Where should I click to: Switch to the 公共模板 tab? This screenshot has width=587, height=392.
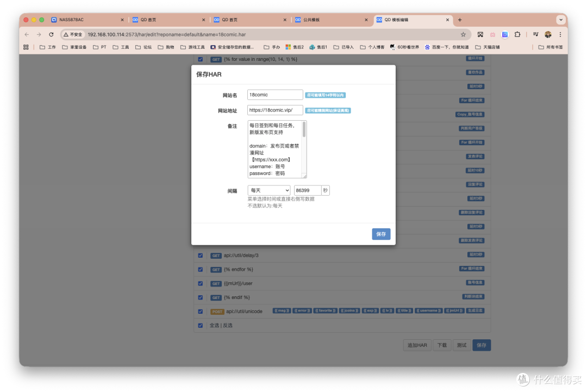click(330, 20)
